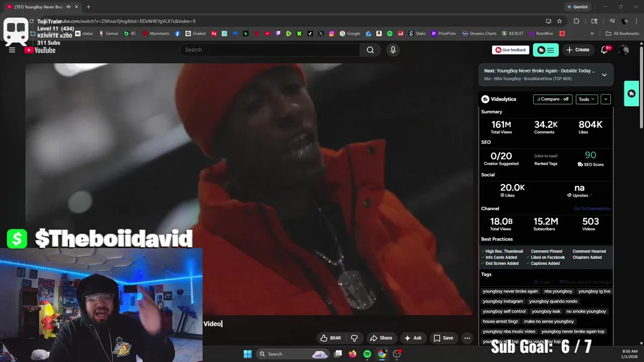644x362 pixels.
Task: Click the Create button
Action: [578, 50]
